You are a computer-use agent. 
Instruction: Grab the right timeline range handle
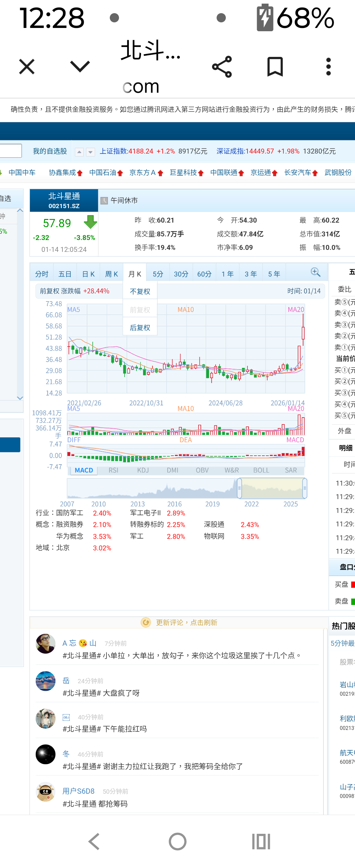coord(304,488)
